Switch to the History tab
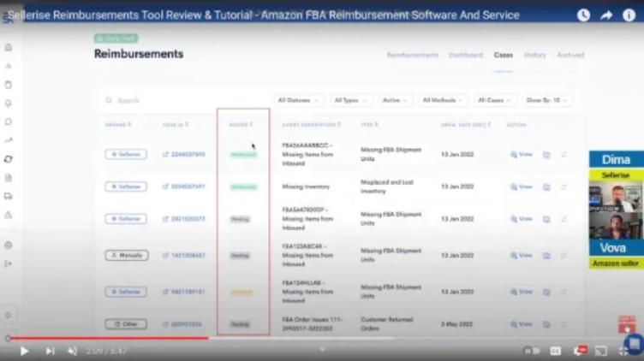 coord(534,55)
